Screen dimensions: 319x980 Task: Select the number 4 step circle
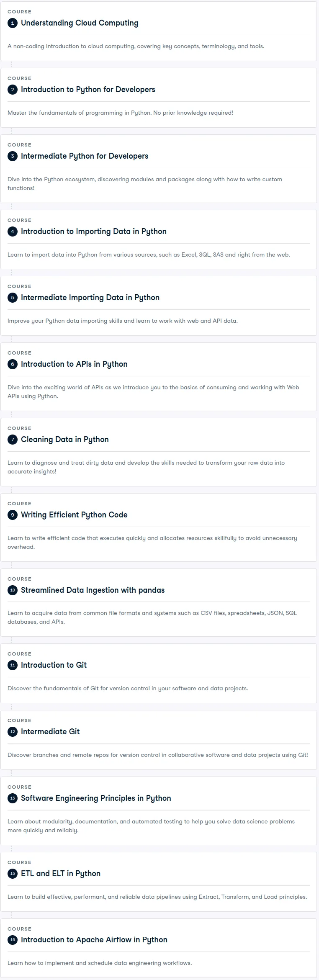13,231
